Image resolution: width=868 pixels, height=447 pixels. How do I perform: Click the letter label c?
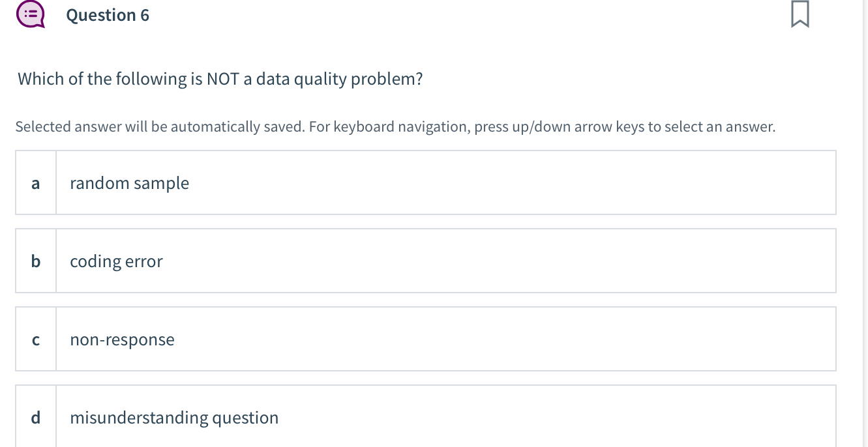36,339
